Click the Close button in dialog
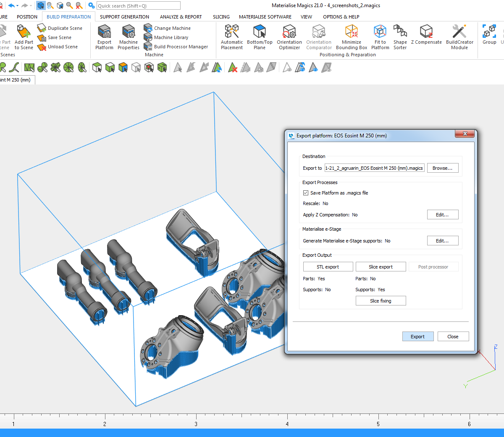 pos(453,337)
